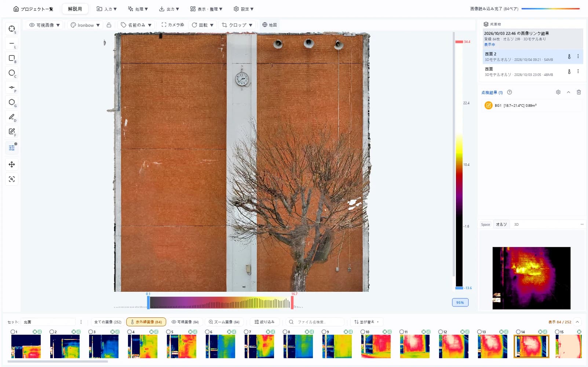Screen dimensions: 588x367
Task: Click the 絞り込み filter button
Action: pos(264,322)
